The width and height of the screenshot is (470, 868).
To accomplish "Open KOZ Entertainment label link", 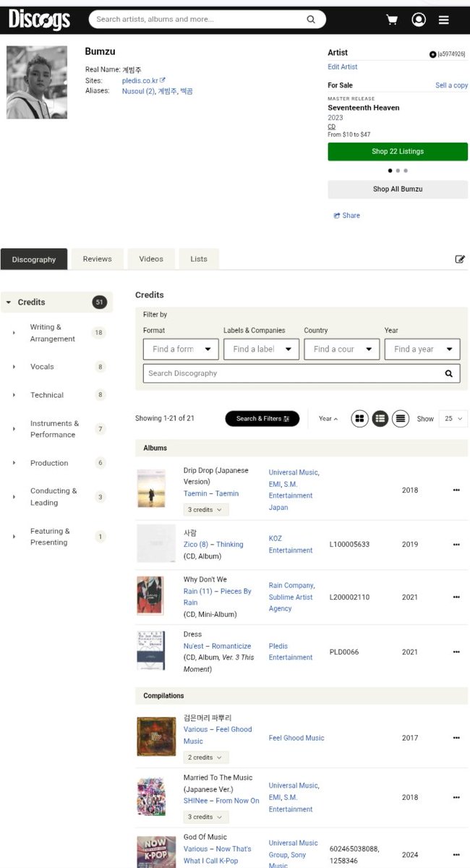I will point(291,545).
